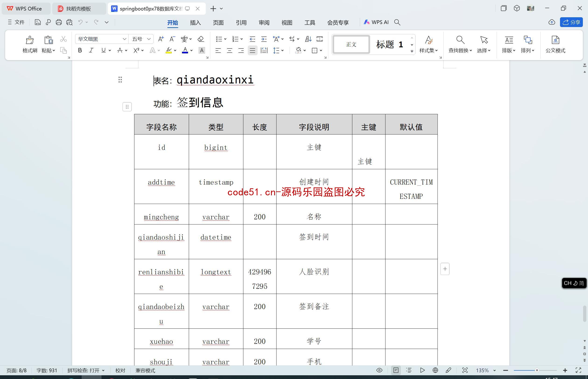Screen dimensions: 588x379
Task: Open Print Preview icon
Action: click(x=70, y=22)
